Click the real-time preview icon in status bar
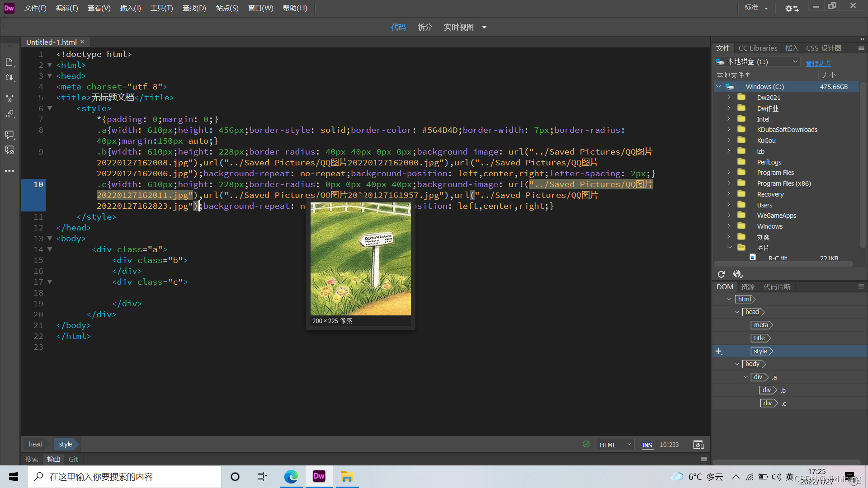This screenshot has height=488, width=868. click(698, 445)
